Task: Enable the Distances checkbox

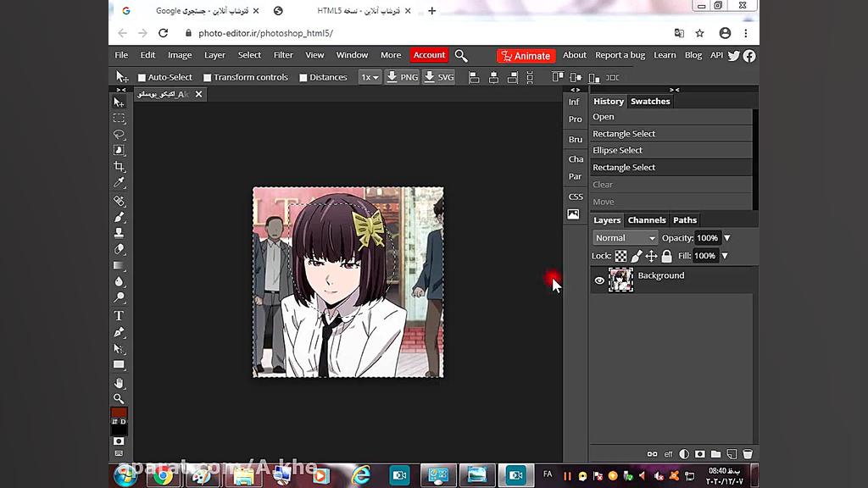Action: (303, 77)
